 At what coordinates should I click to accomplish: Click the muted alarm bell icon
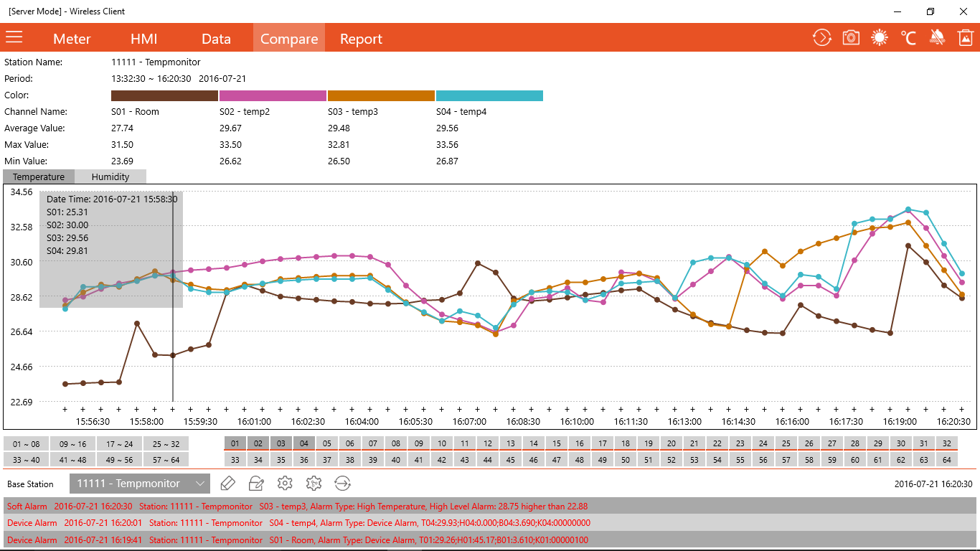pos(937,38)
